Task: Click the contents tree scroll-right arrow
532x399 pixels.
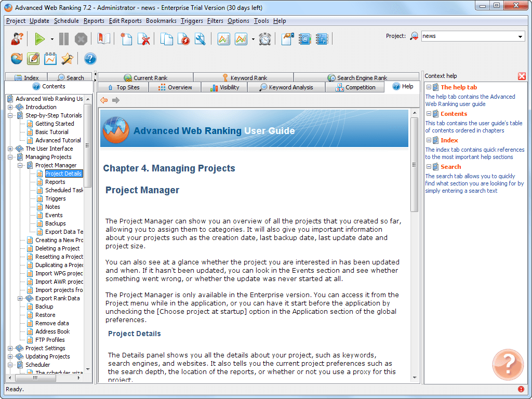Action: coord(79,378)
